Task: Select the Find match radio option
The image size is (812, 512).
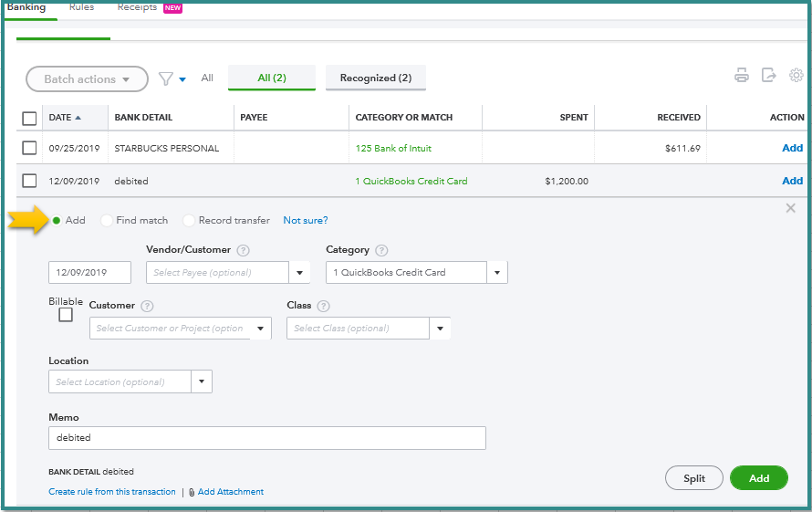Action: coord(107,220)
